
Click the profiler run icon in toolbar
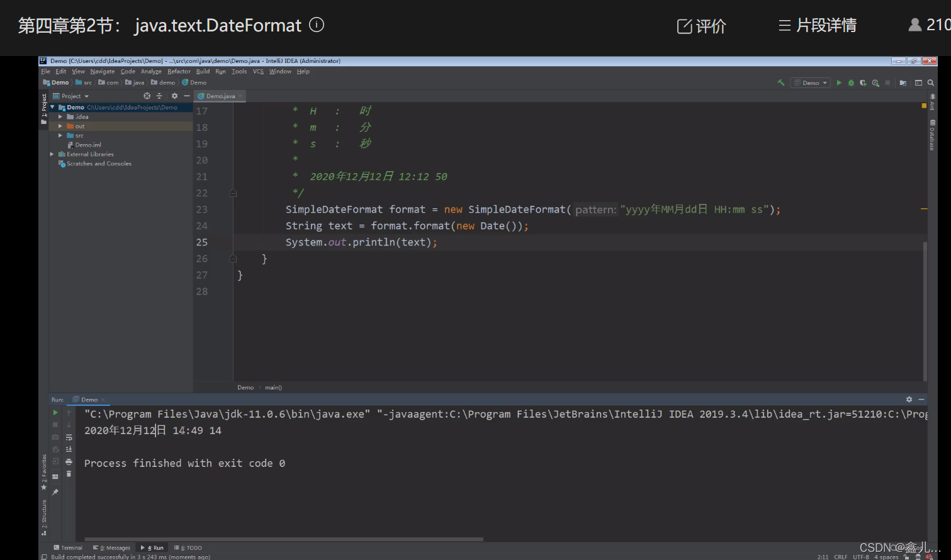coord(875,82)
